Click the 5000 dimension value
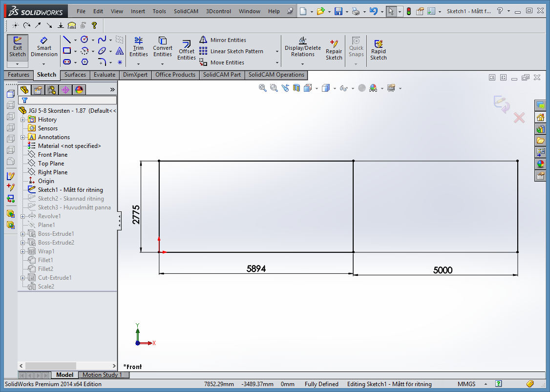 (443, 270)
